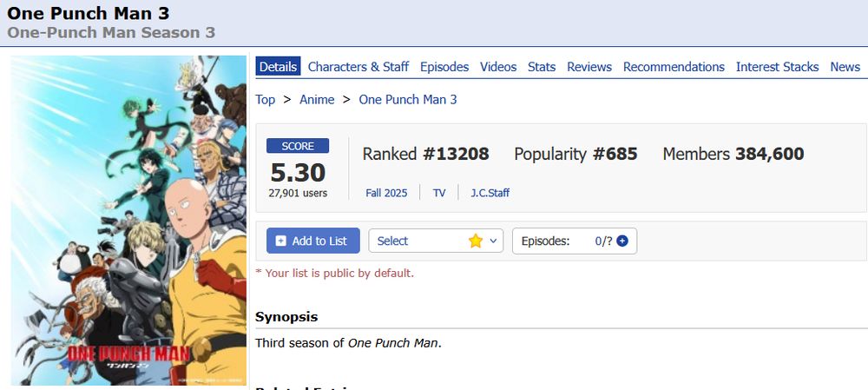The image size is (868, 390).
Task: Click 'Your list is public by default' notice
Action: click(x=334, y=273)
